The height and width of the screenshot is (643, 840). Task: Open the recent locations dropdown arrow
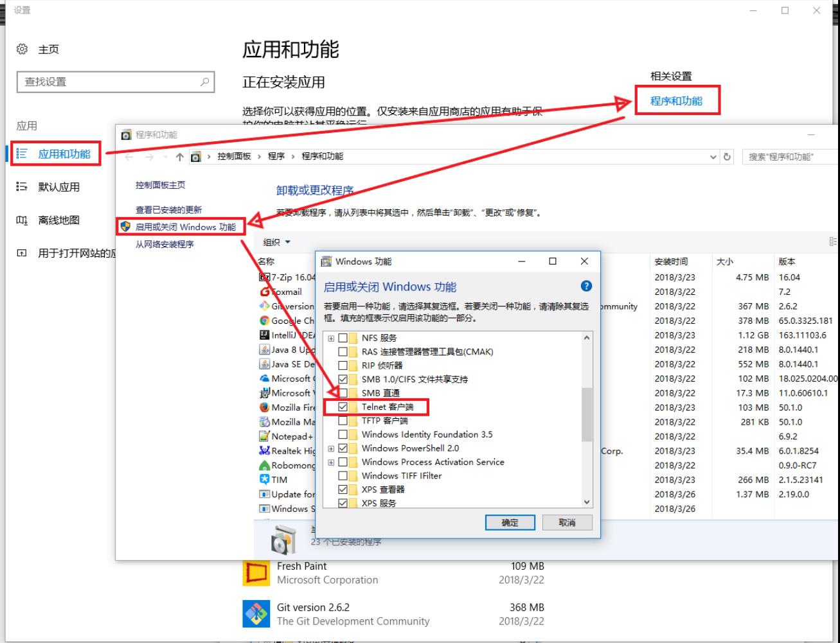(x=165, y=157)
